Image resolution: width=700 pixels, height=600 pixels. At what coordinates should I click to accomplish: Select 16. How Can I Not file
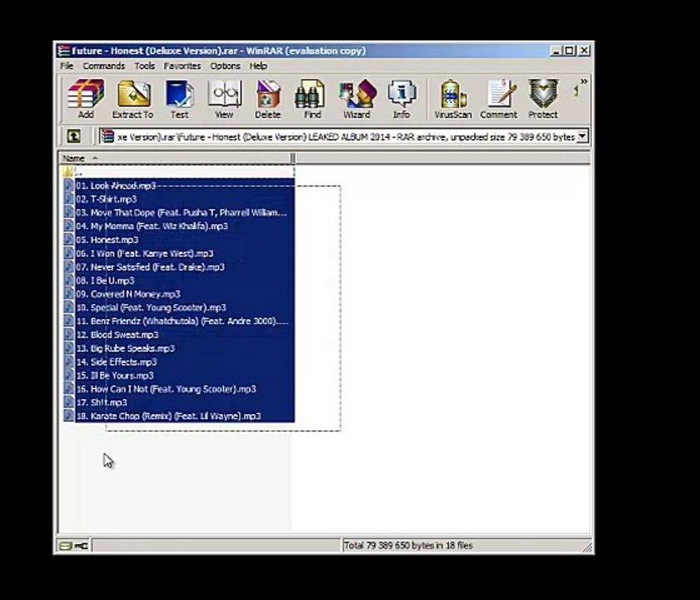click(x=178, y=388)
